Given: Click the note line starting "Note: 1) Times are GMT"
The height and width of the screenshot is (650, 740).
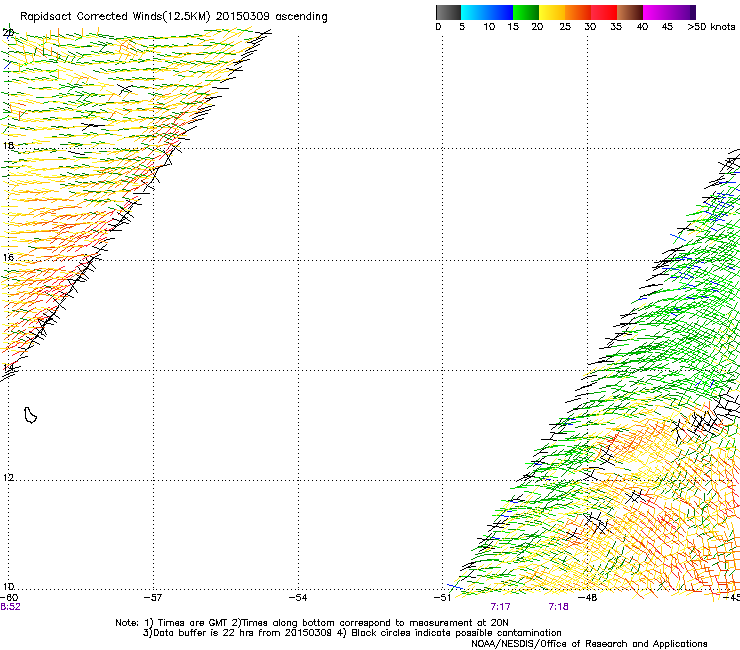Looking at the screenshot, I should pyautogui.click(x=312, y=623).
